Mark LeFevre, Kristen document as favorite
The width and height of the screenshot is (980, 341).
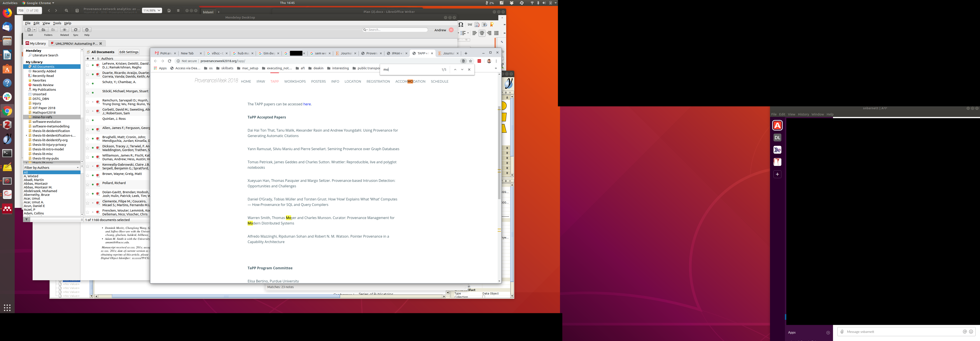(87, 65)
